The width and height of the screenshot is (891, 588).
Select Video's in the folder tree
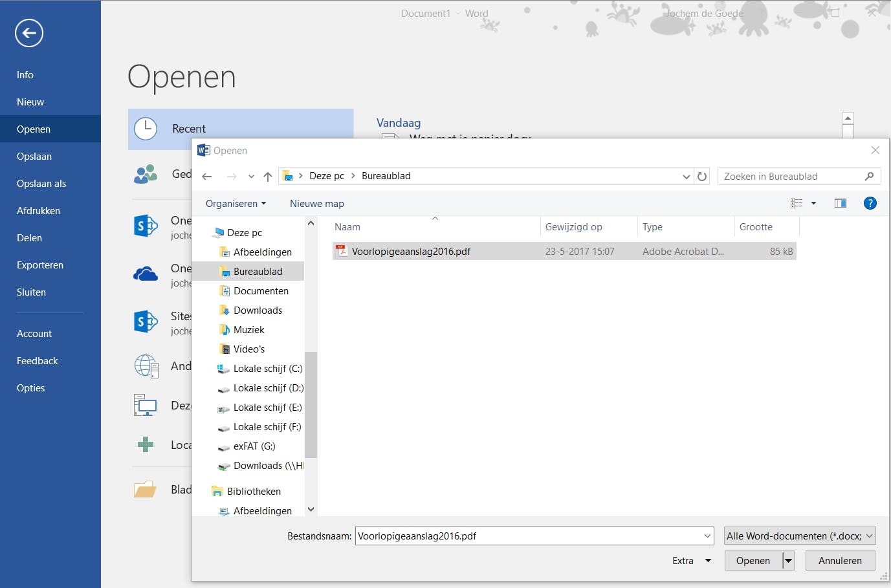[x=248, y=349]
